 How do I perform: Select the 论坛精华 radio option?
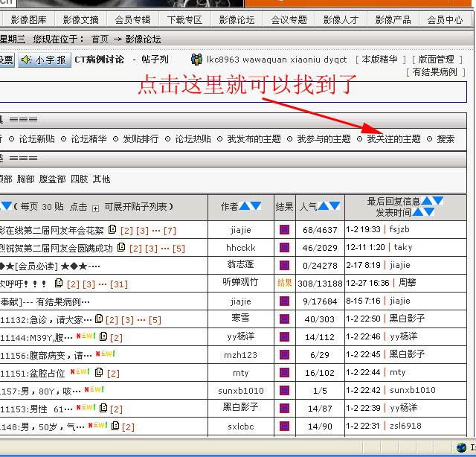(x=64, y=139)
